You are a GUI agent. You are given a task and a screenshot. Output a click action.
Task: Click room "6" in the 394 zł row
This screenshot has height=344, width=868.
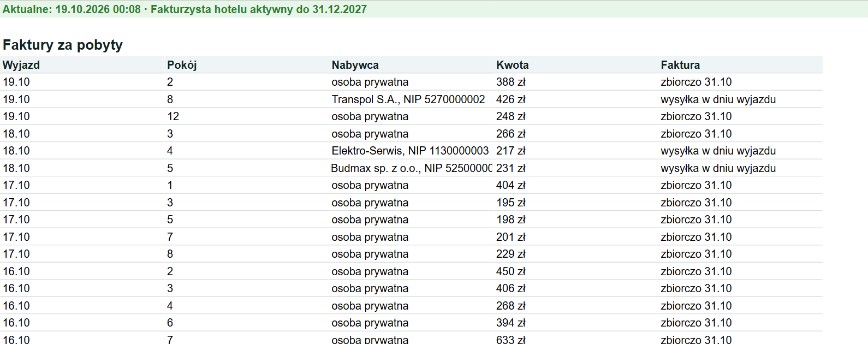coord(170,323)
